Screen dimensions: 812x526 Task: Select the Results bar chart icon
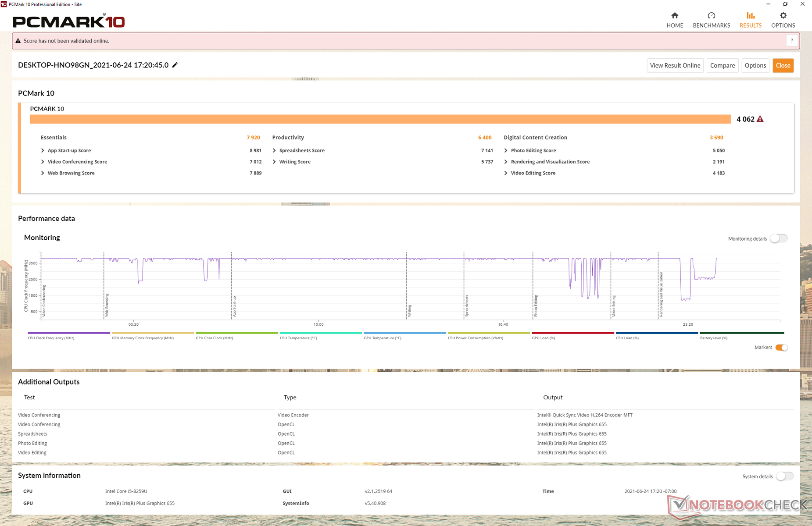click(x=750, y=16)
